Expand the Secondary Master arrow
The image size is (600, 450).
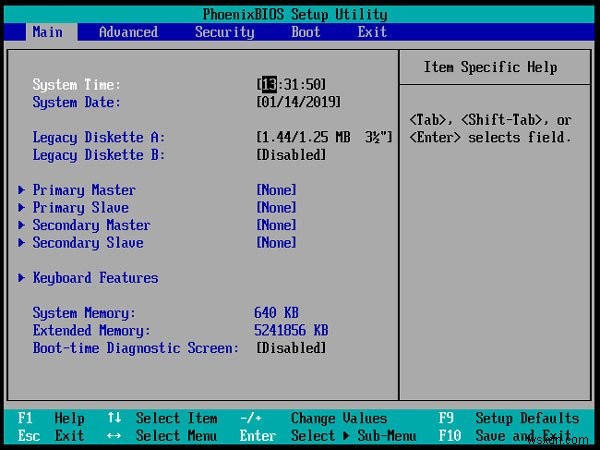tap(21, 225)
